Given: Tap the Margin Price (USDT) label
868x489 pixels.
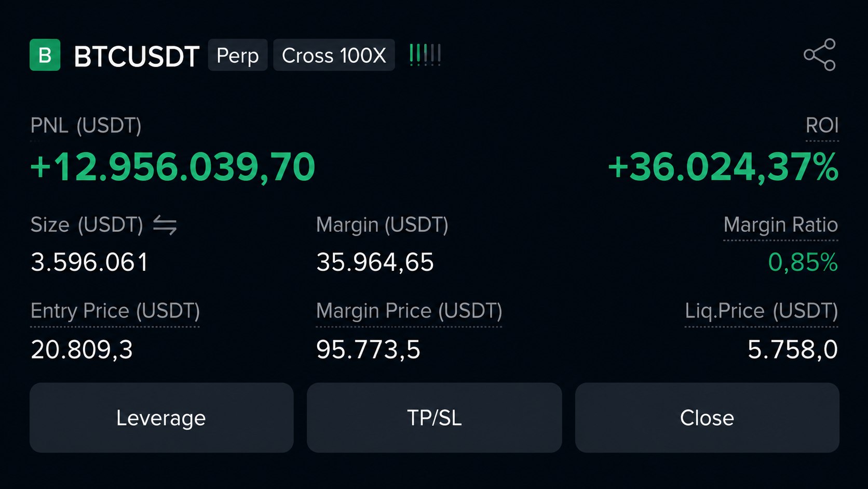Looking at the screenshot, I should point(409,311).
